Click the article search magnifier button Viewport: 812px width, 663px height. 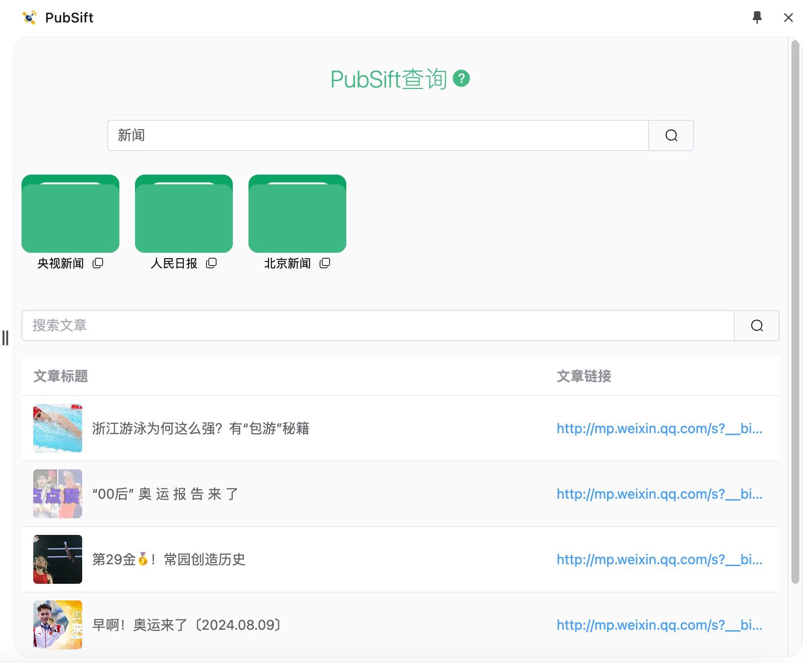(x=757, y=326)
